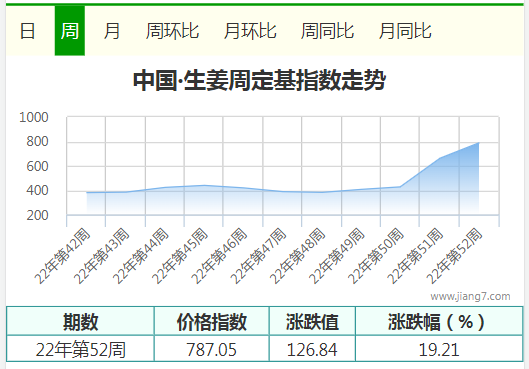529x369 pixels.
Task: Select the 周同比 tab
Action: (x=327, y=31)
